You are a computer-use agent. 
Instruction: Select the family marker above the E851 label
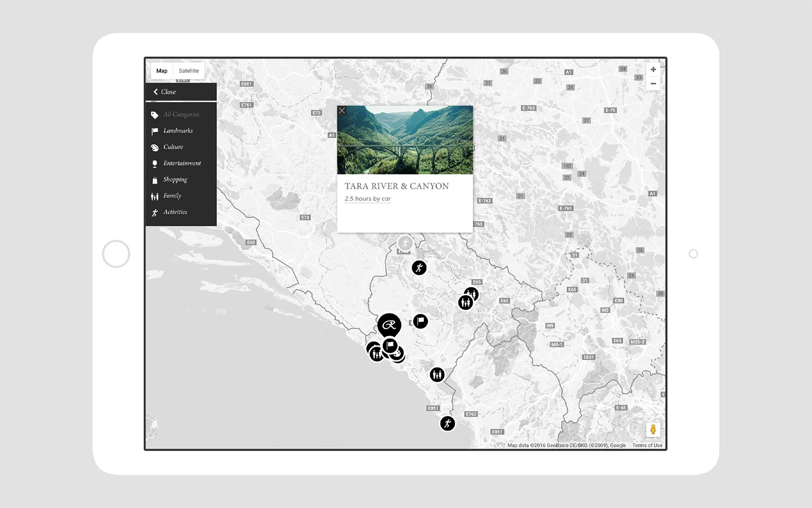click(437, 375)
